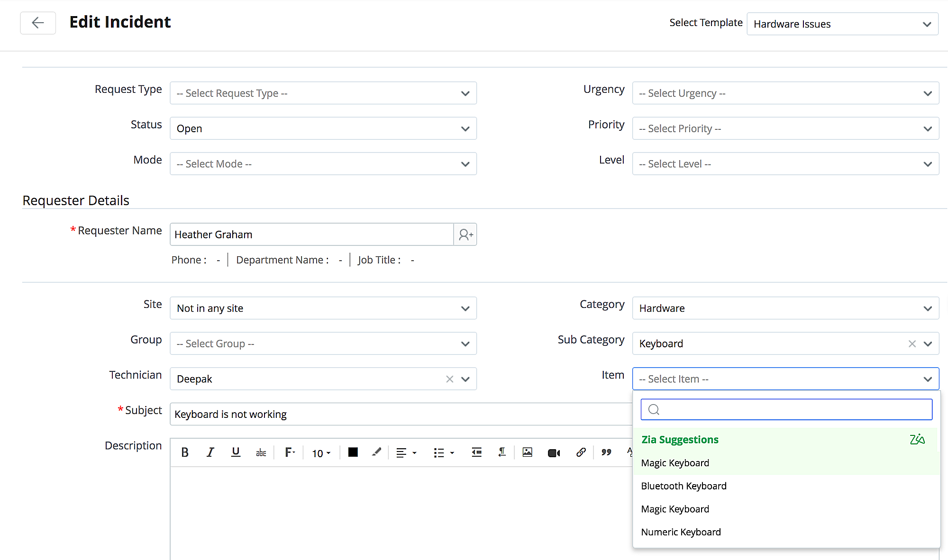The width and height of the screenshot is (948, 560).
Task: Toggle bold formatting in the description editor
Action: point(185,452)
